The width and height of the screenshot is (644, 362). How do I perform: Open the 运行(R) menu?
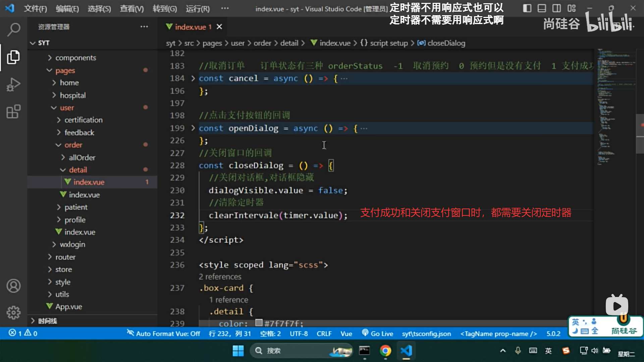click(x=198, y=9)
